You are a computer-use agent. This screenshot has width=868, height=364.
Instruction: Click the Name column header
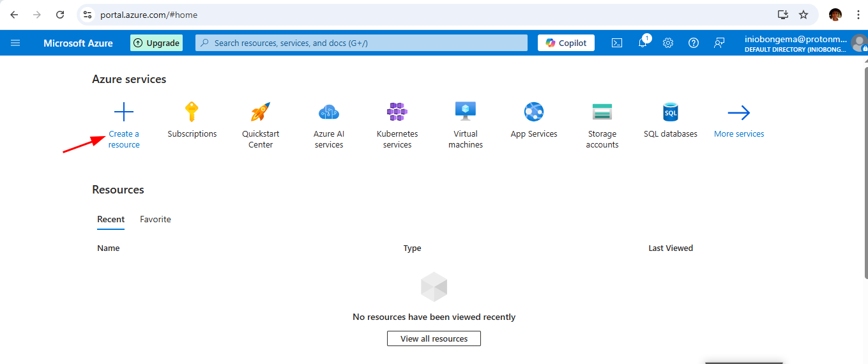point(109,248)
